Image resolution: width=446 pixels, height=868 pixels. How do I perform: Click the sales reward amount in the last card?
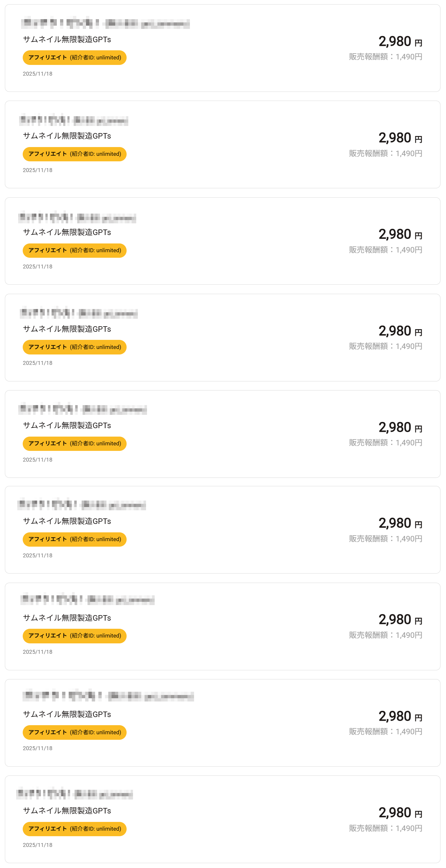[385, 828]
